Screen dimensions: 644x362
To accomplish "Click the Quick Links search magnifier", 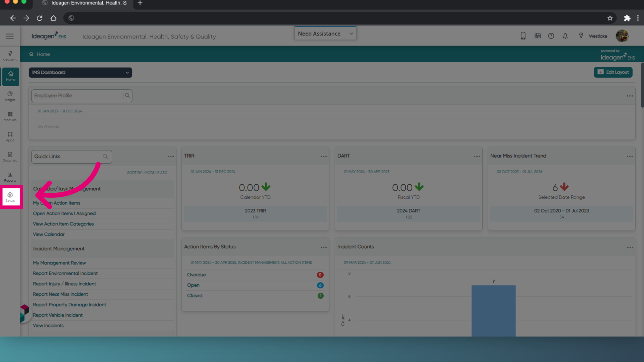I will point(105,157).
